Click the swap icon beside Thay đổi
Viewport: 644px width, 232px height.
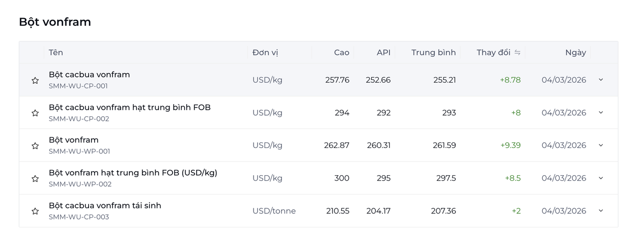[517, 52]
